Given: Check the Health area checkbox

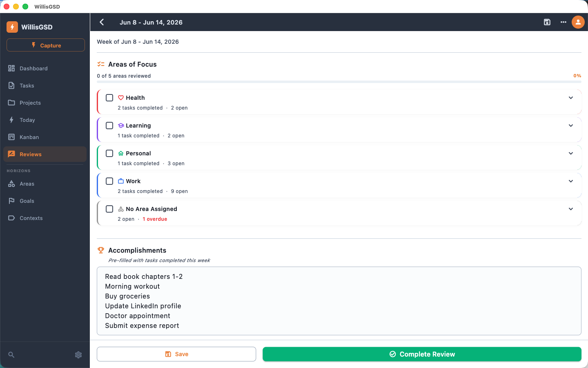Looking at the screenshot, I should (109, 98).
